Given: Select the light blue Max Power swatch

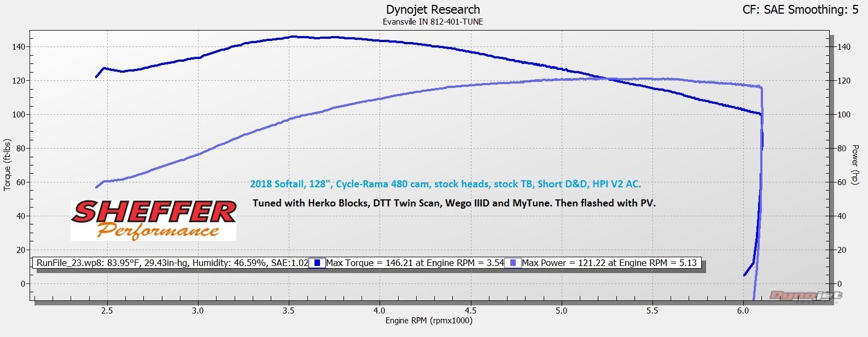Looking at the screenshot, I should (x=513, y=263).
